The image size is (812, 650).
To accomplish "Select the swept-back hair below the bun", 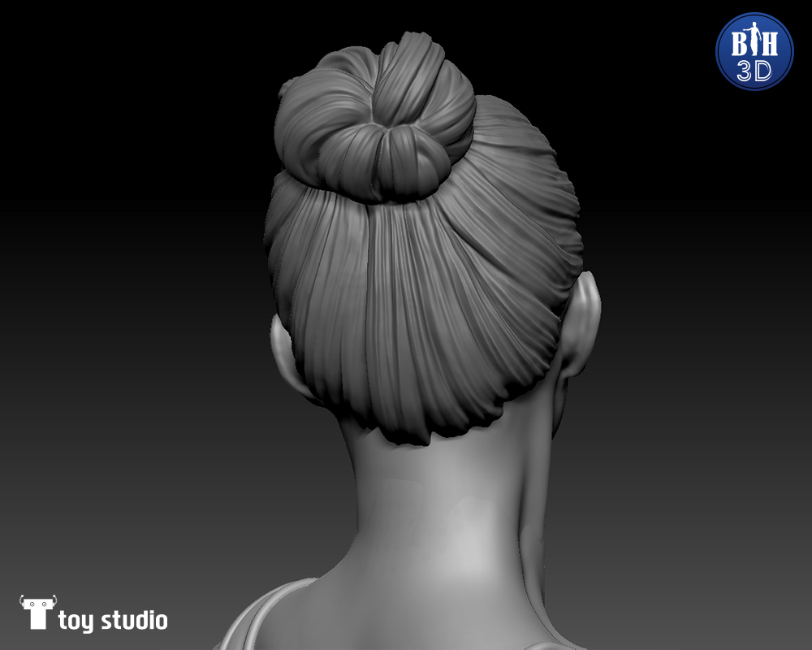I will pyautogui.click(x=422, y=309).
